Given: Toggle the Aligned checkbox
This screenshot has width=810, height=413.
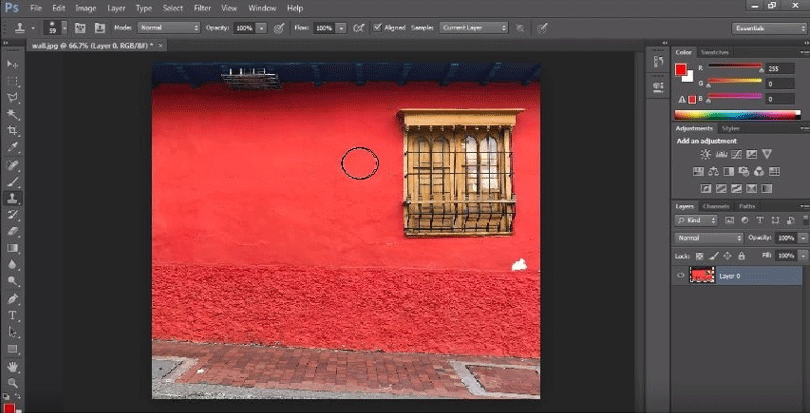Looking at the screenshot, I should 378,28.
